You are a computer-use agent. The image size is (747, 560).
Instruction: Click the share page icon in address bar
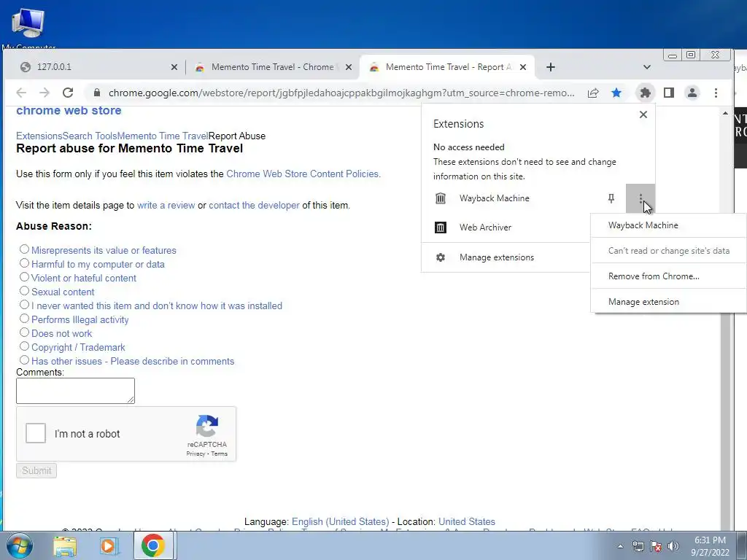[593, 93]
